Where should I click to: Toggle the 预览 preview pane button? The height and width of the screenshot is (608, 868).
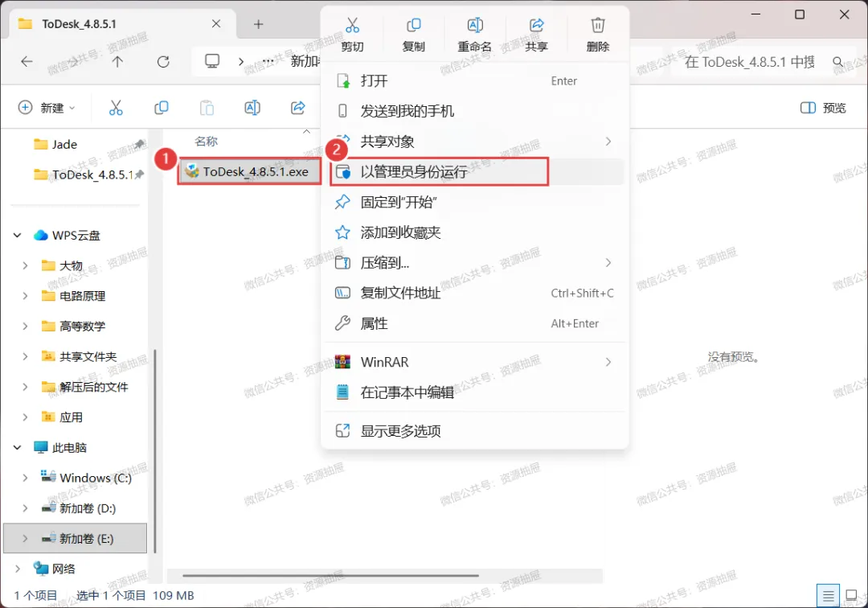coord(823,108)
